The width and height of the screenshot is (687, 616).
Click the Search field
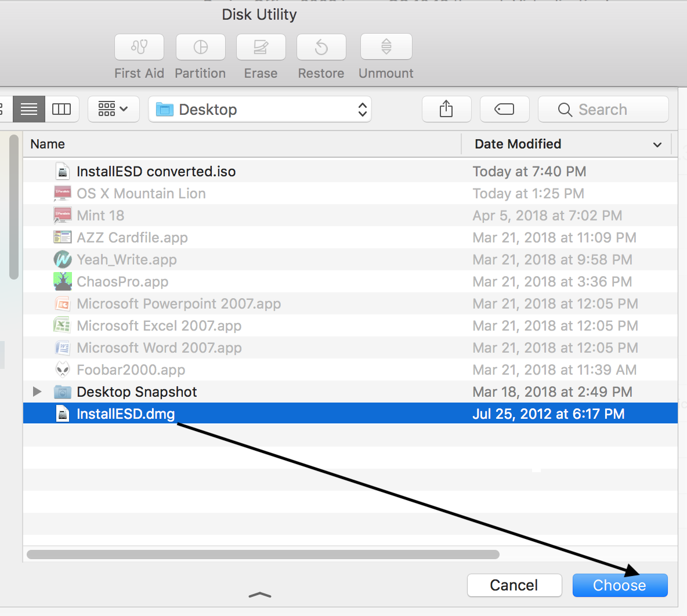(603, 109)
